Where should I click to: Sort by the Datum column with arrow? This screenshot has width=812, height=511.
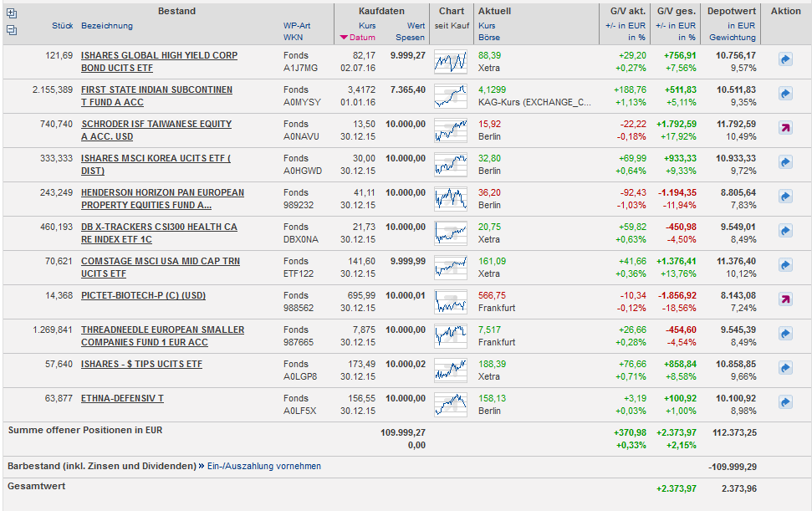click(x=361, y=38)
